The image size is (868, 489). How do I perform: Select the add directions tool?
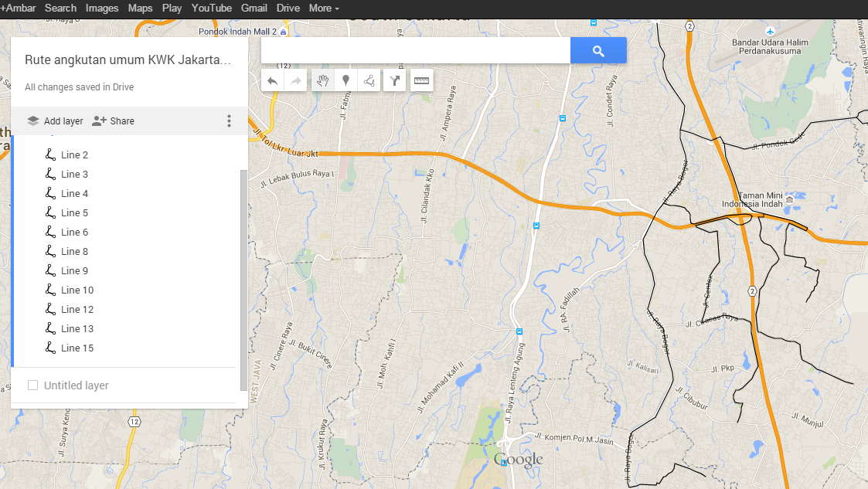point(395,81)
